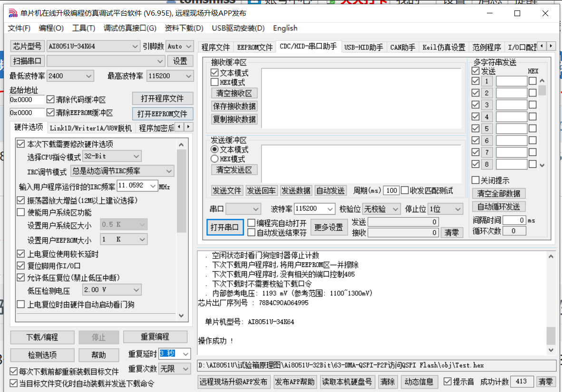Expand chip model dropdown AI8051U-34K64
This screenshot has height=392, width=562.
(x=135, y=46)
